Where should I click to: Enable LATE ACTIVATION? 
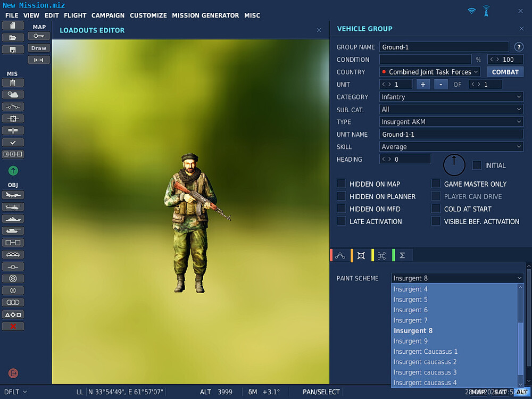(340, 221)
